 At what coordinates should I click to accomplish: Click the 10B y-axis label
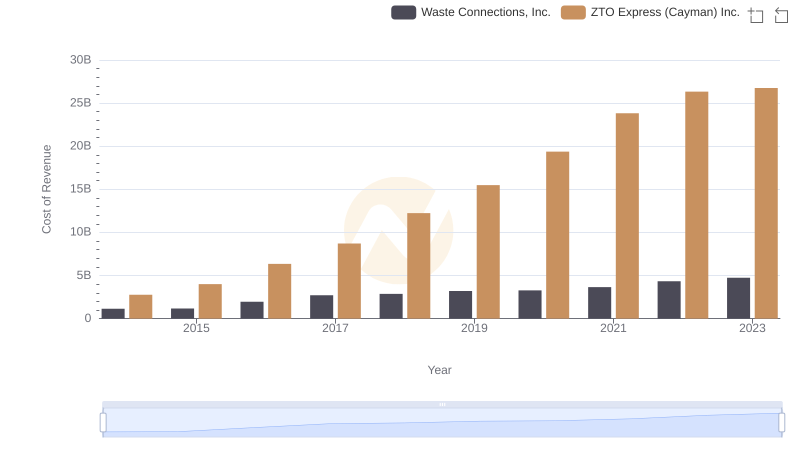(81, 232)
